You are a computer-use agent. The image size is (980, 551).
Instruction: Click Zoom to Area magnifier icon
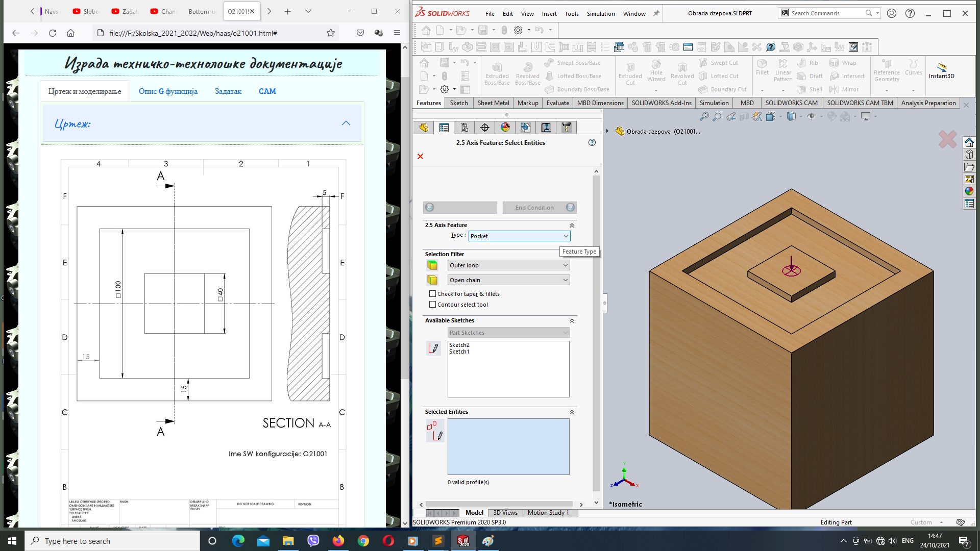click(x=718, y=117)
